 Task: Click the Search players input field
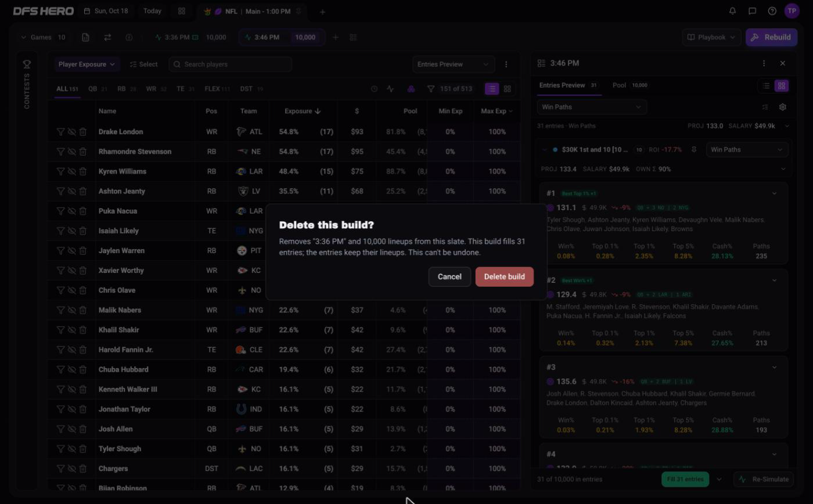click(231, 64)
